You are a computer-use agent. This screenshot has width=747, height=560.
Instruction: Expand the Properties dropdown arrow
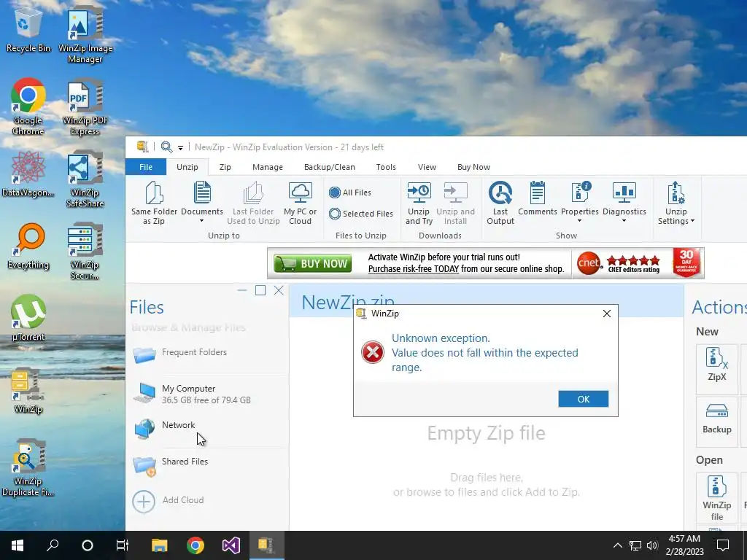(579, 220)
